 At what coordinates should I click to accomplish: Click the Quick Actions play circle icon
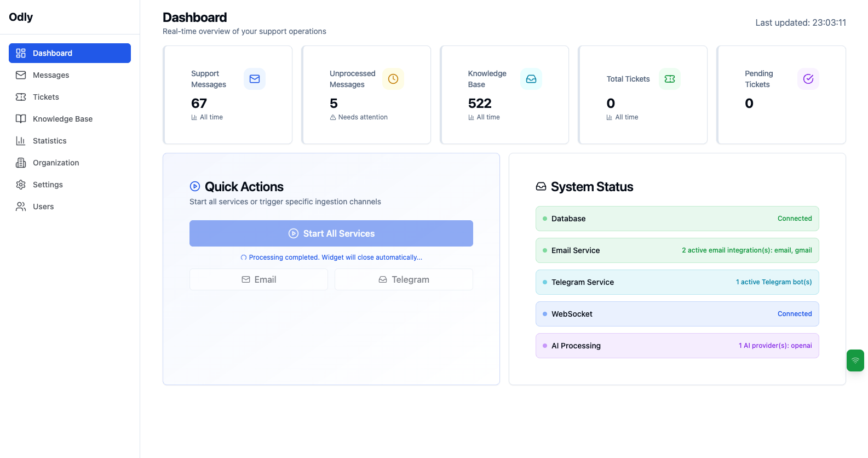tap(195, 186)
